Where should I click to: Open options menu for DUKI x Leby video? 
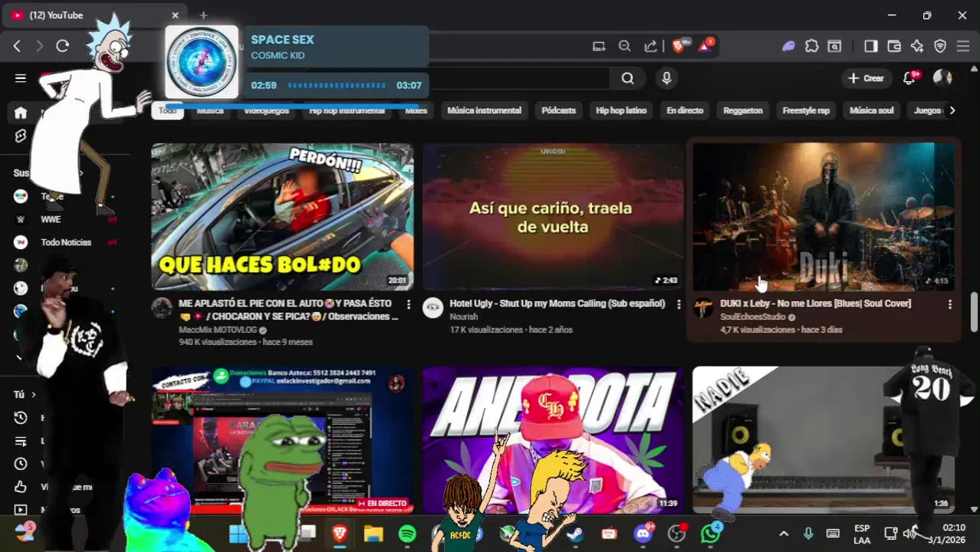click(949, 304)
